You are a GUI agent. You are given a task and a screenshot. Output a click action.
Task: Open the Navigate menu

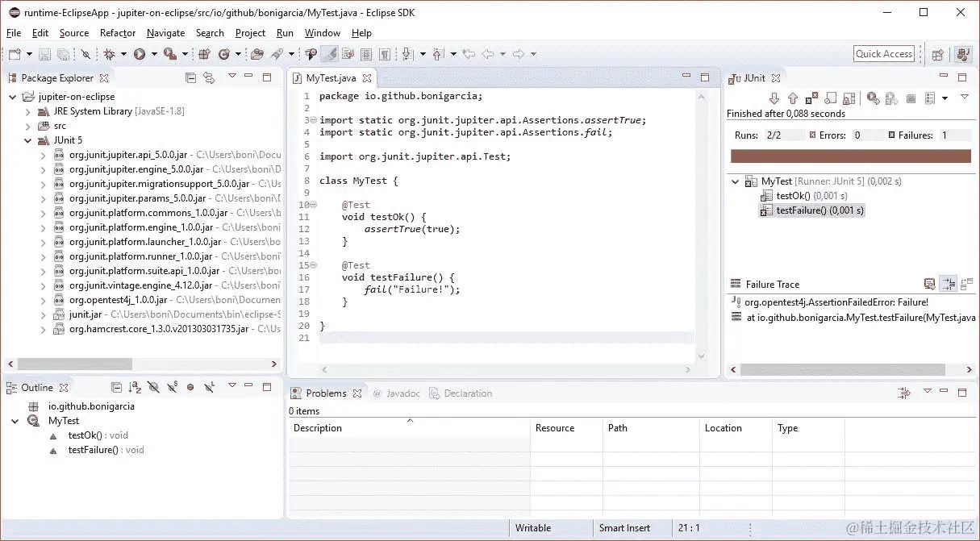[165, 33]
